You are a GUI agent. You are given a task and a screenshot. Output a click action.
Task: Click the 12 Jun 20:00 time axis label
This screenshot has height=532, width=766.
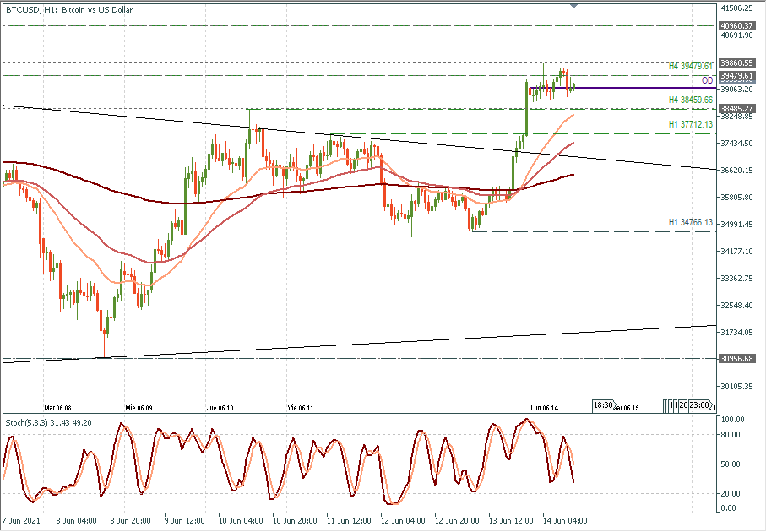[457, 521]
